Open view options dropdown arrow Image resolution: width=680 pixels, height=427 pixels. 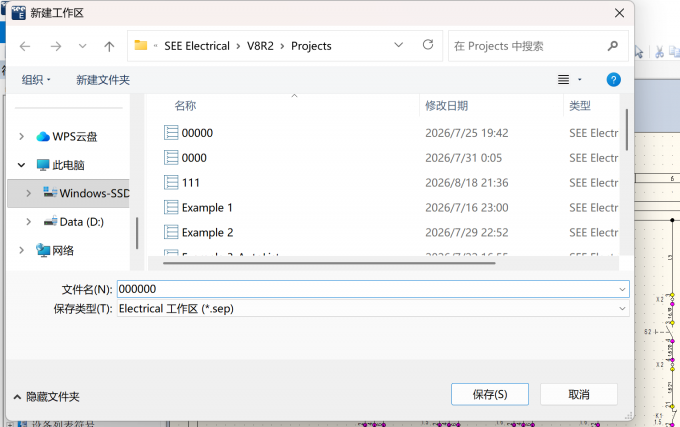pyautogui.click(x=579, y=80)
